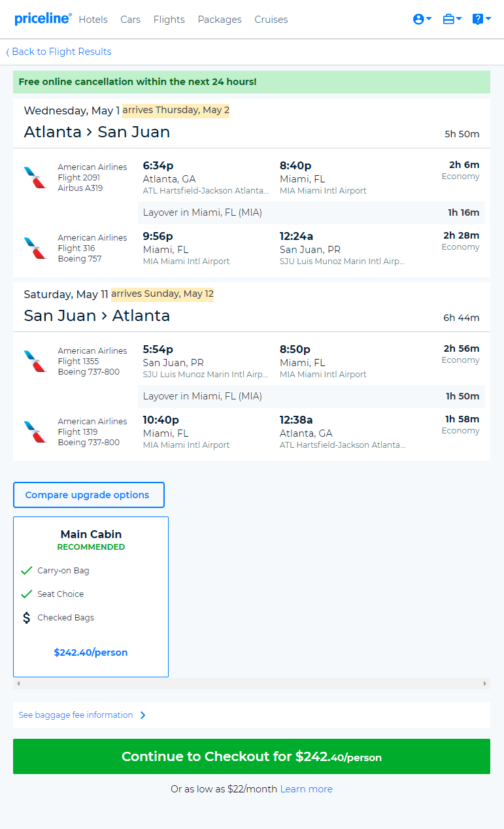Click American Airlines logo for Flight 316
This screenshot has width=504, height=829.
tap(35, 248)
